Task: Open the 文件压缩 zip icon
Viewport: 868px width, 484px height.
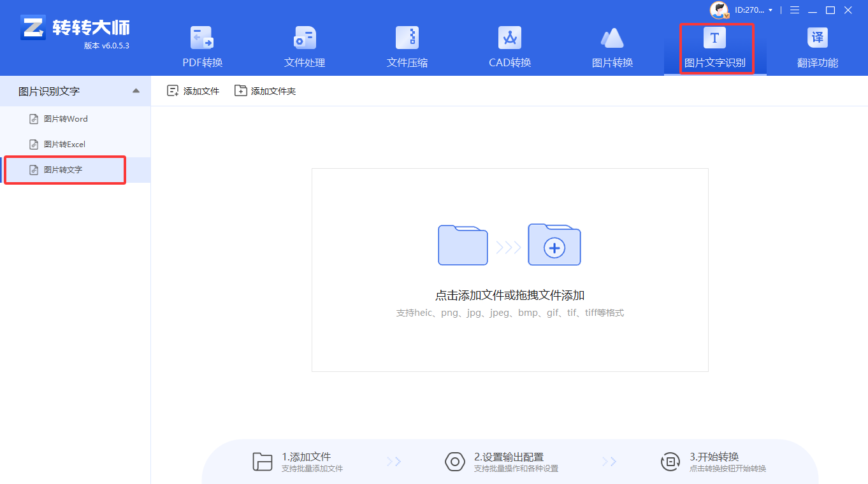Action: click(407, 38)
